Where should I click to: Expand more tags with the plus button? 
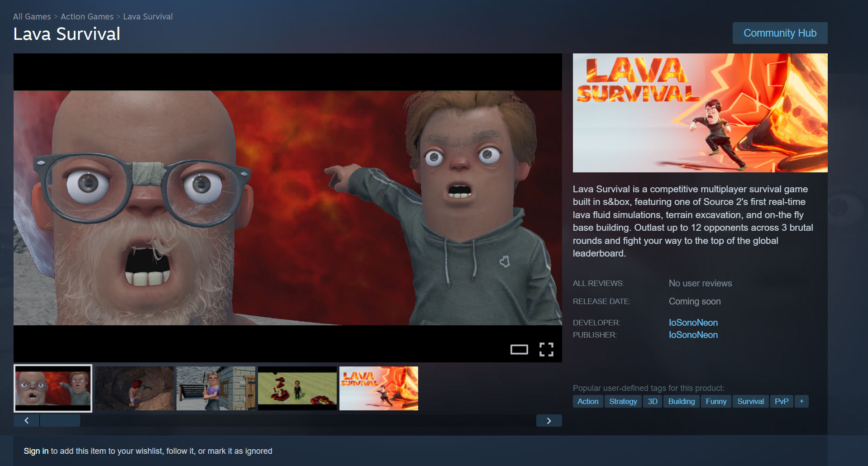[x=801, y=401]
